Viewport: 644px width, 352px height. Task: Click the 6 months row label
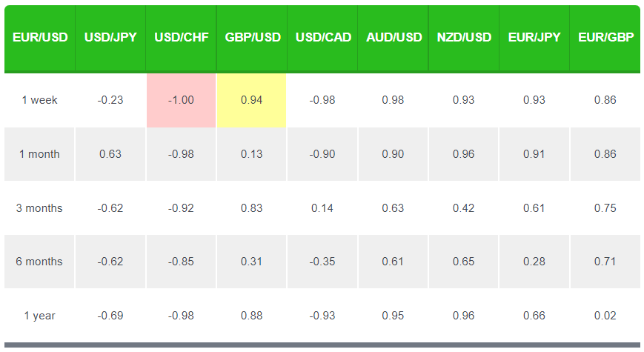[x=39, y=262]
